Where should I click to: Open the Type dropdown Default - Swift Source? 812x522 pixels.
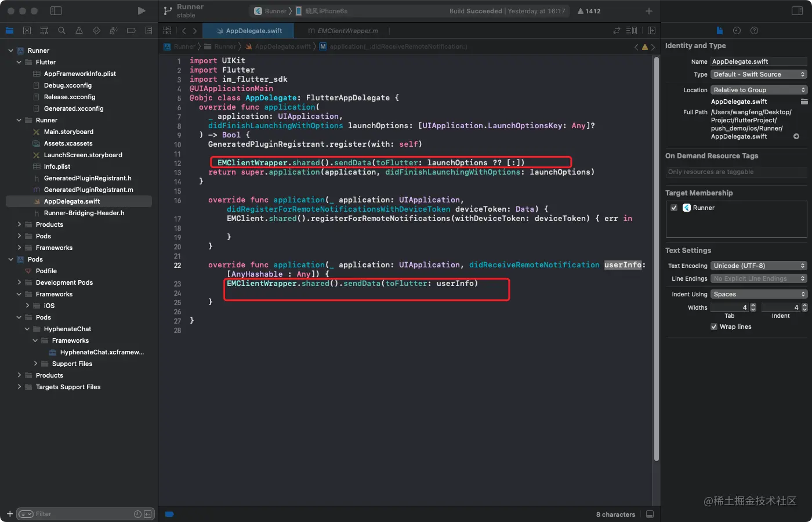pyautogui.click(x=759, y=74)
